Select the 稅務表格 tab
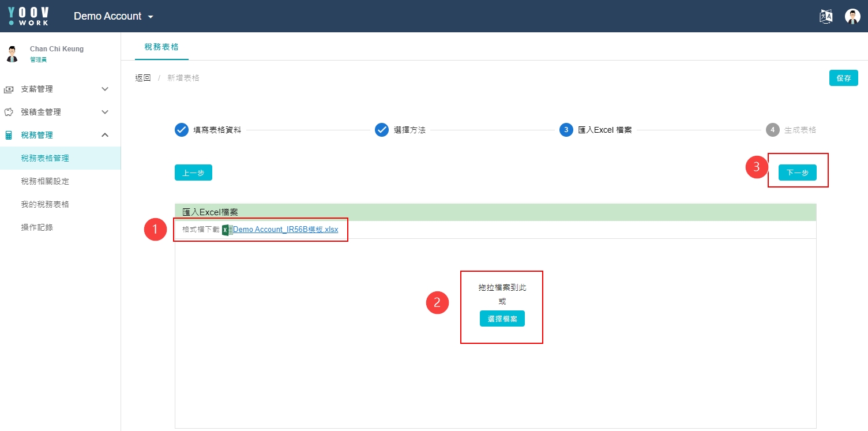The image size is (868, 431). [x=161, y=47]
